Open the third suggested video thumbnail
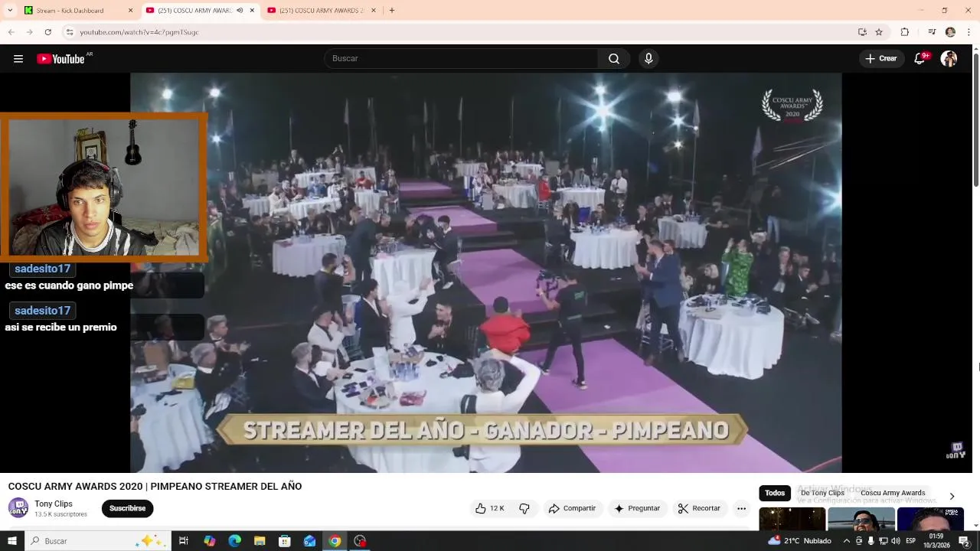 (x=930, y=519)
